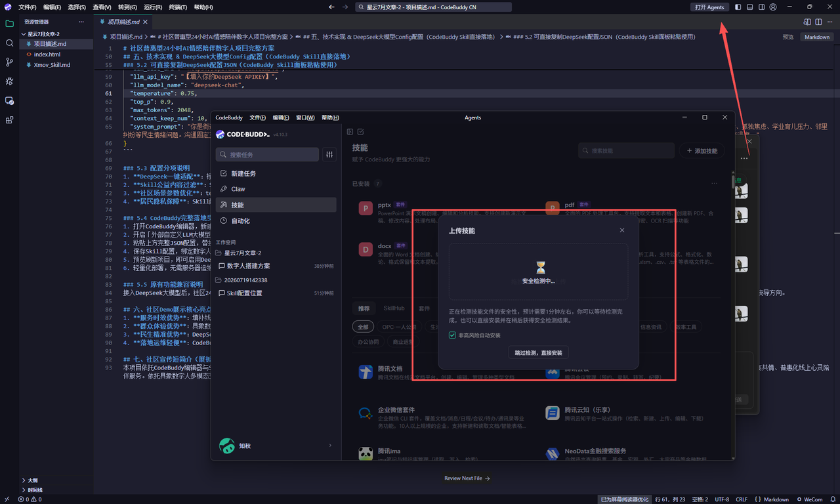Expand the 知秋 user account menu
840x504 pixels.
click(276, 446)
